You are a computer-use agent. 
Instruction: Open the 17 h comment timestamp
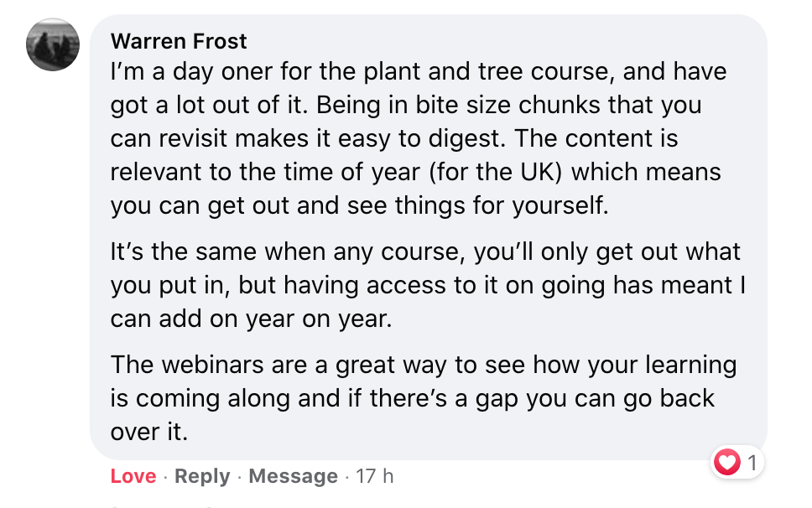tap(374, 476)
